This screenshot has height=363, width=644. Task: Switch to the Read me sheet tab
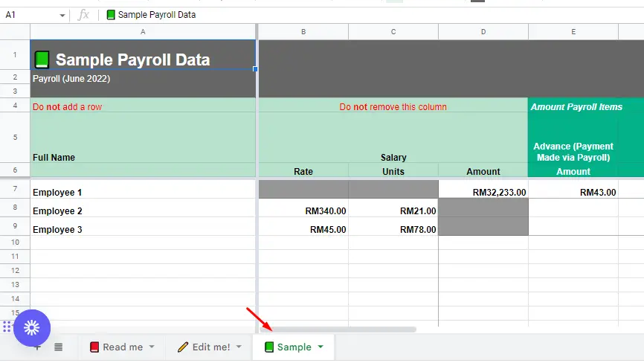(123, 347)
